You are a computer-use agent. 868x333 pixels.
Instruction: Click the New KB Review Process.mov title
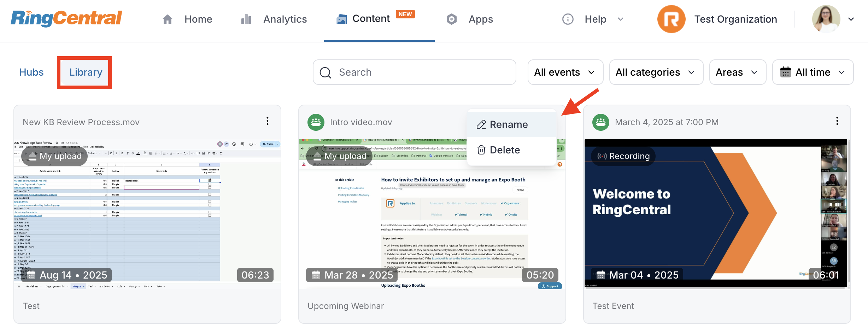pos(81,122)
